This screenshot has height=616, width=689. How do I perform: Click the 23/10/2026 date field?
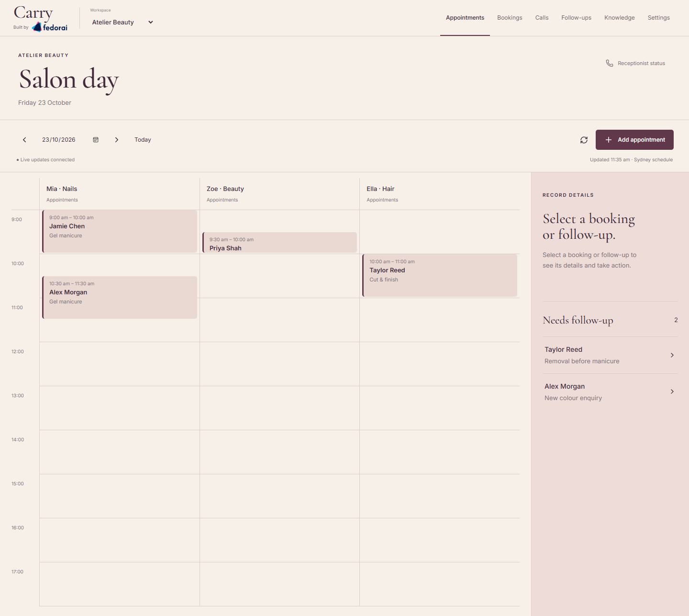(x=59, y=140)
